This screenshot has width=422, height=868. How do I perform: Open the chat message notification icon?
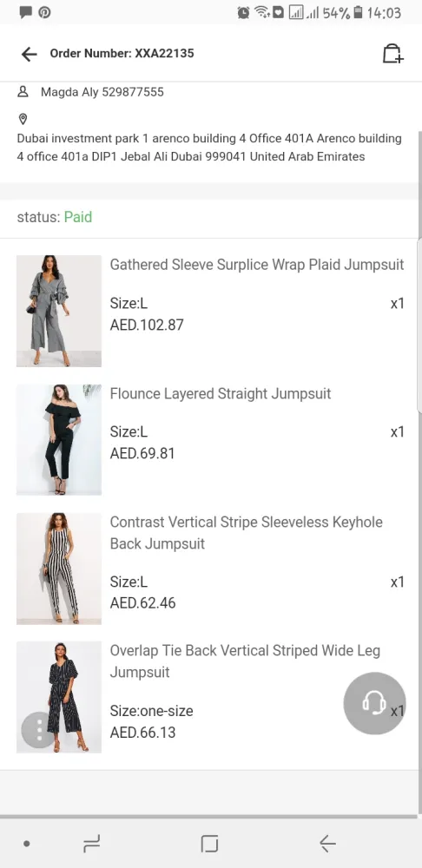pos(25,12)
